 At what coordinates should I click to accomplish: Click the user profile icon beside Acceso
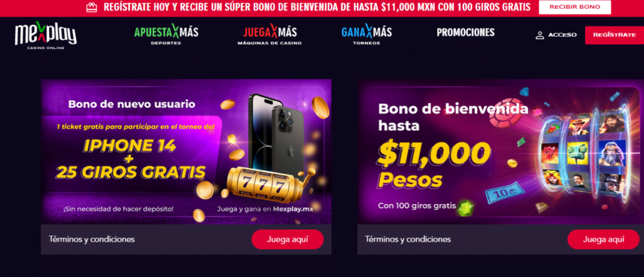pyautogui.click(x=540, y=35)
